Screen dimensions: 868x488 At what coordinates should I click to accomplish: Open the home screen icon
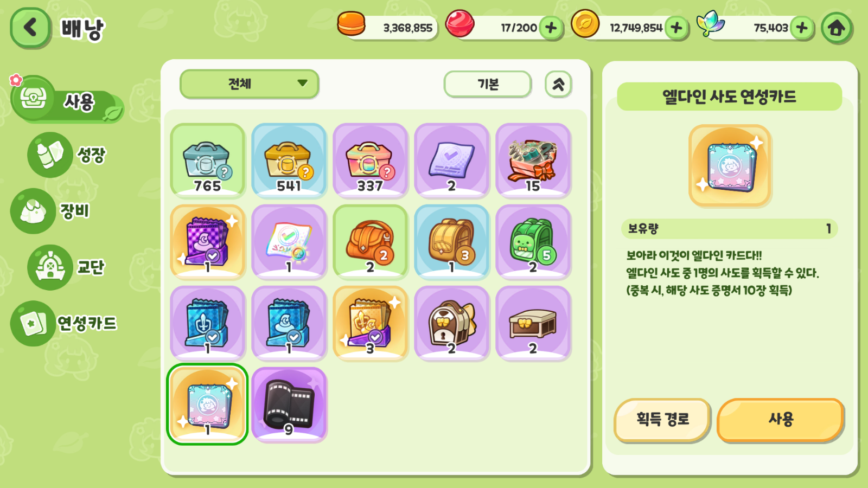pyautogui.click(x=836, y=28)
